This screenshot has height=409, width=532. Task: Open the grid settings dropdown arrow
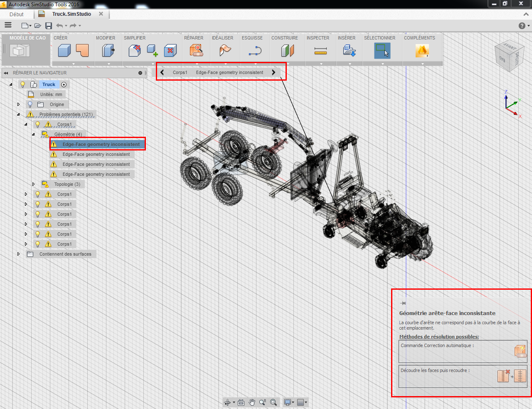point(306,402)
